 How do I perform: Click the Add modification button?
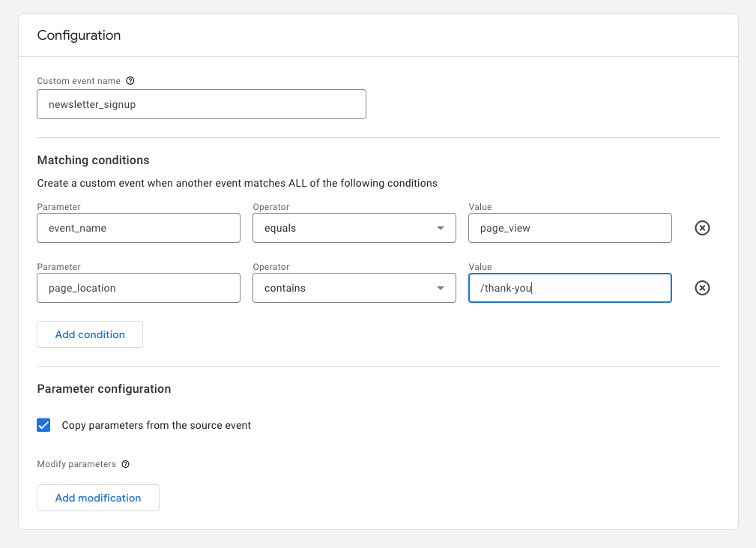click(x=98, y=498)
